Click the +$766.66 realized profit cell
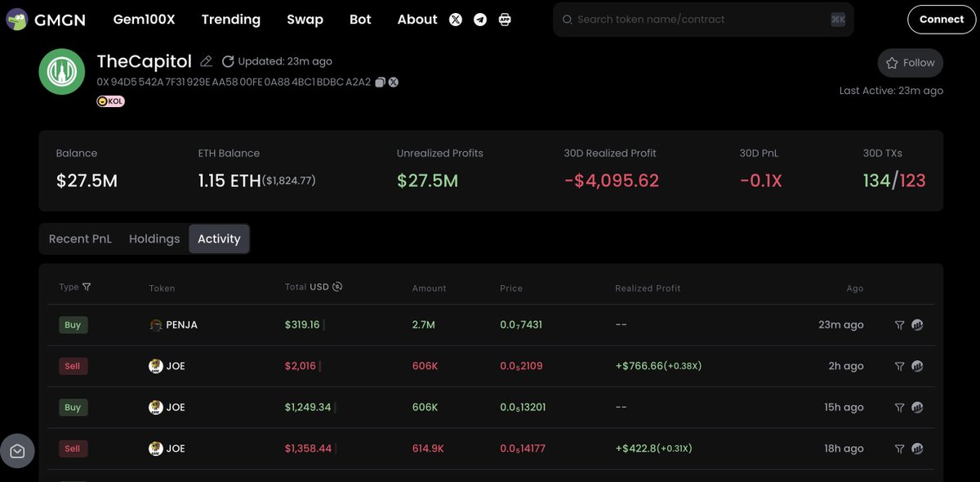Viewport: 980px width, 482px height. [x=658, y=366]
